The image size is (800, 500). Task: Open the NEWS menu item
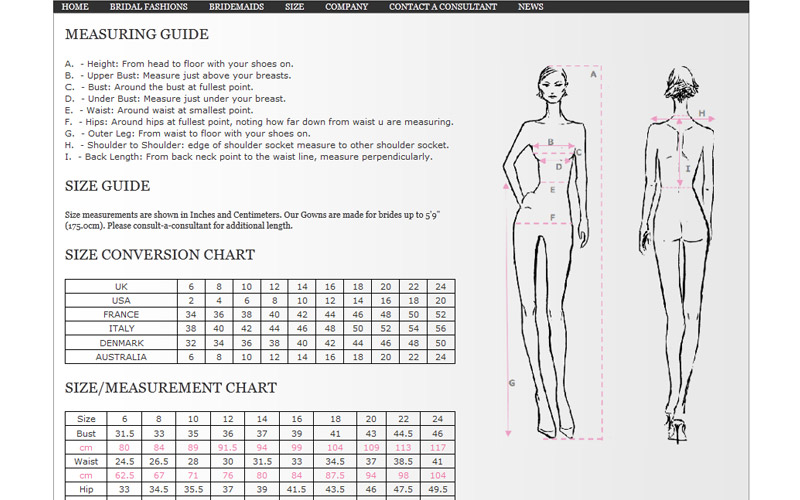point(531,7)
